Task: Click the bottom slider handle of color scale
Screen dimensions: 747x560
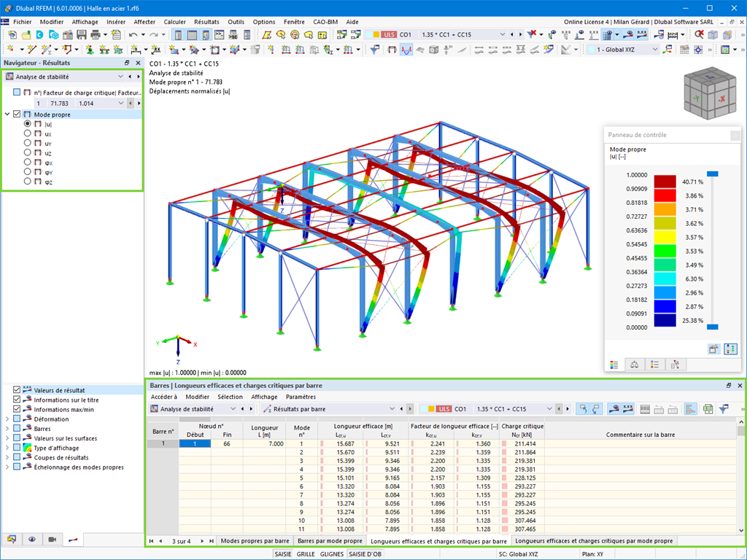Action: pyautogui.click(x=712, y=327)
